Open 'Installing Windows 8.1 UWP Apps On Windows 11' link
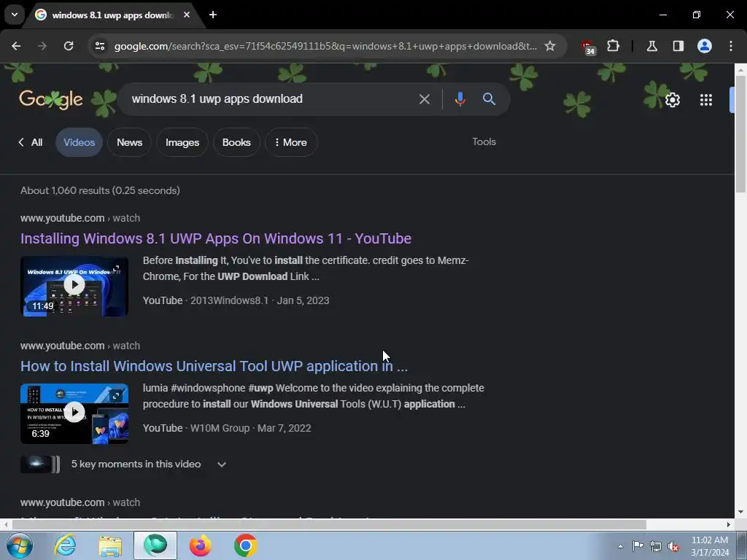Image resolution: width=747 pixels, height=560 pixels. pos(216,238)
